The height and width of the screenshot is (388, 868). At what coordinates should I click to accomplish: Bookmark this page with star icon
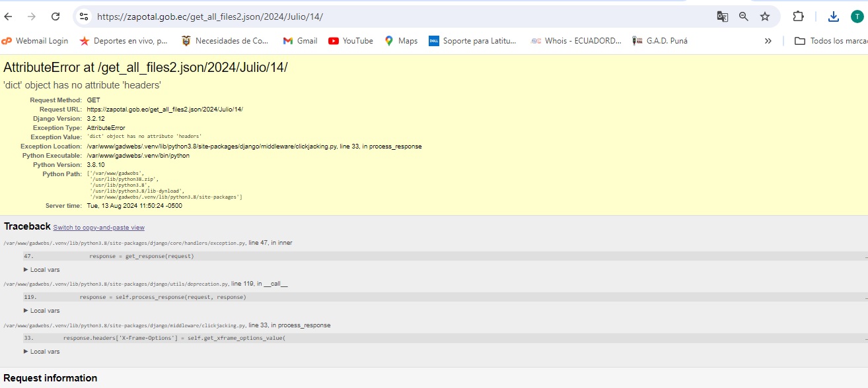pyautogui.click(x=765, y=16)
